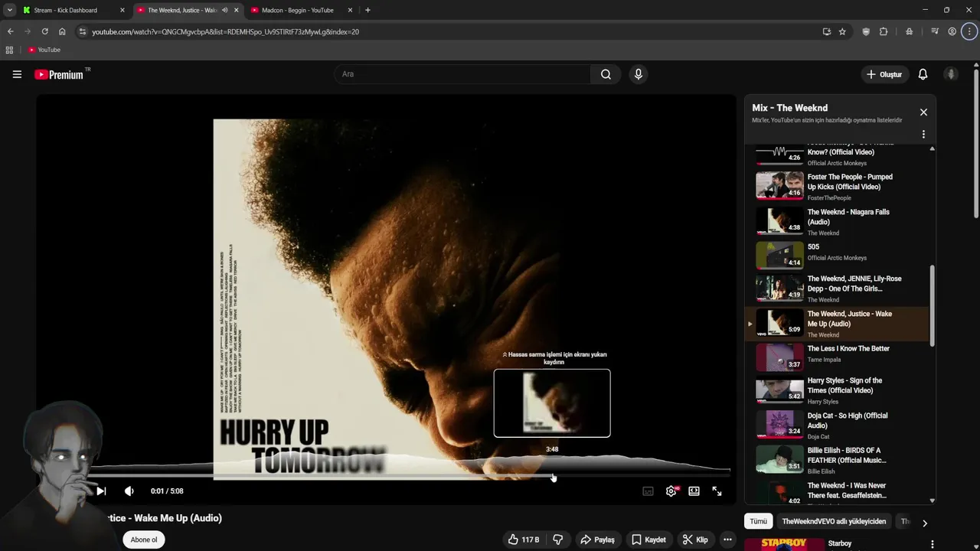Screen dimensions: 980x551
Task: Install app icon in address bar
Action: (826, 31)
